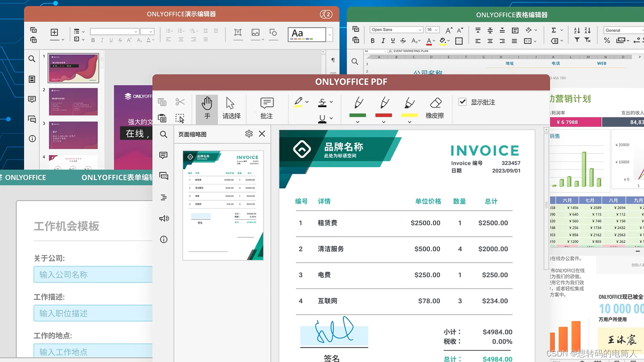The image size is (644, 362).
Task: Close the page thumbnails (页面缩略图) panel
Action: pyautogui.click(x=262, y=134)
